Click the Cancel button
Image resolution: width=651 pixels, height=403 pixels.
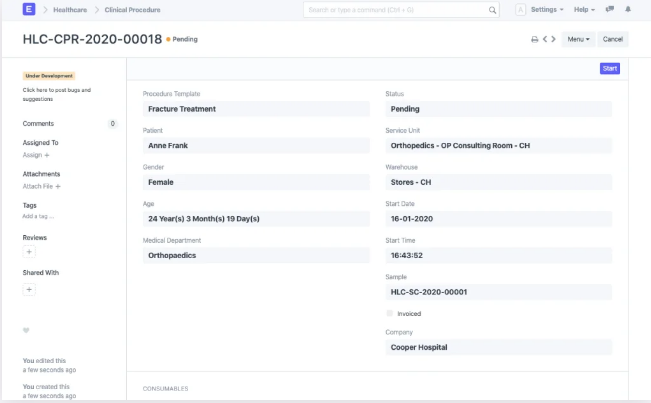click(x=613, y=39)
